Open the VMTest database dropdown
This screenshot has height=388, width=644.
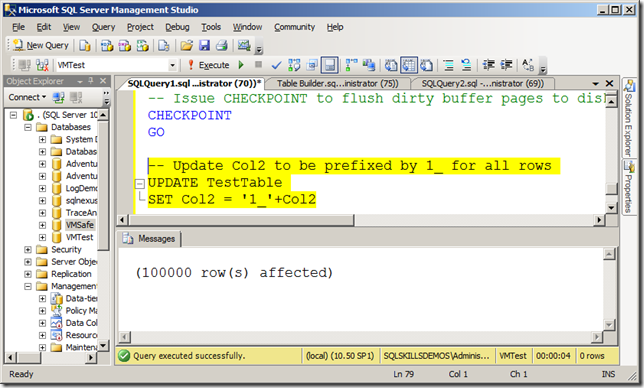click(x=172, y=65)
